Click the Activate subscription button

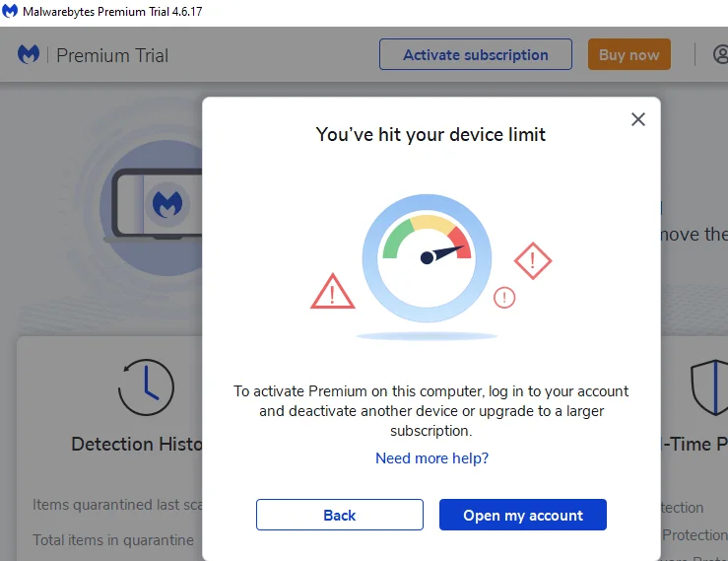click(x=476, y=54)
